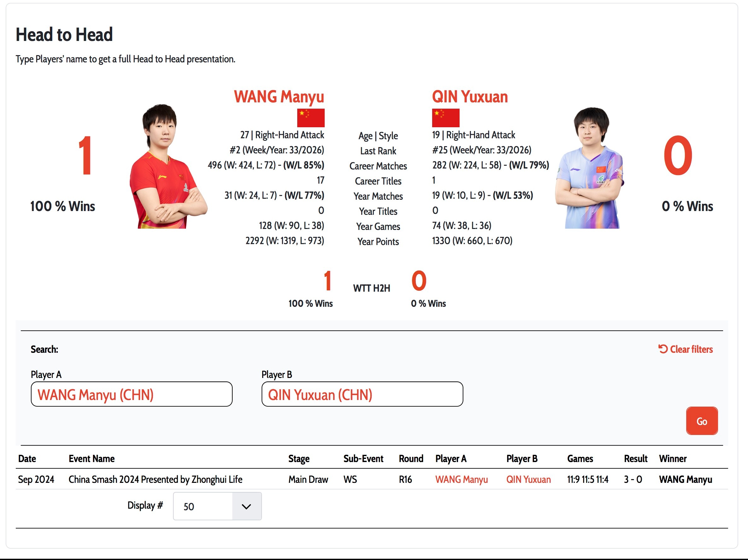The height and width of the screenshot is (560, 748).
Task: Click the Head to Head heading
Action: tap(64, 34)
